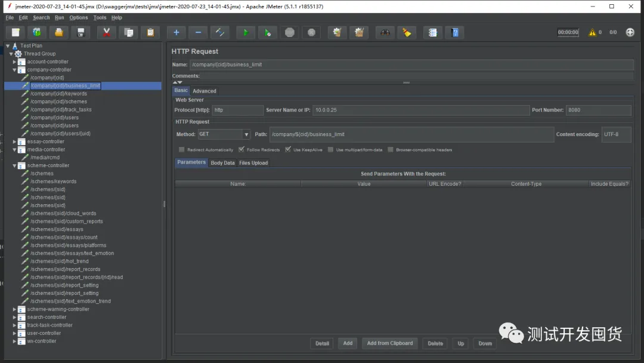This screenshot has height=363, width=644.
Task: Click the Protocol http field
Action: click(x=238, y=110)
